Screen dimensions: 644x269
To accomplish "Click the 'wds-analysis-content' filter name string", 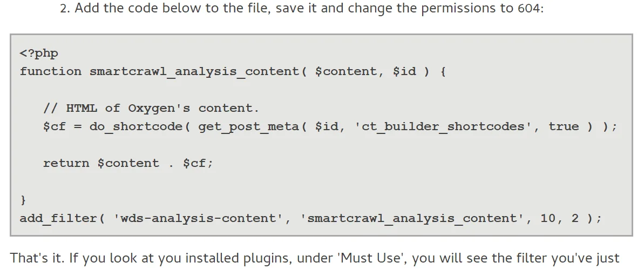I will 198,218.
